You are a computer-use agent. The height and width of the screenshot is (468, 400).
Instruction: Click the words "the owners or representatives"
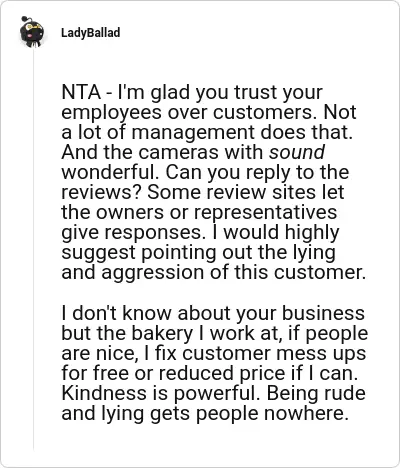coord(199,212)
